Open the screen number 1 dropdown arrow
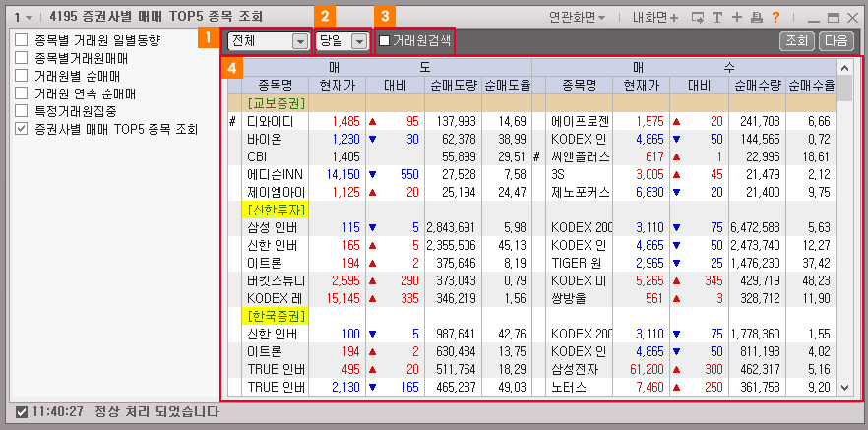The height and width of the screenshot is (430, 868). [x=29, y=18]
